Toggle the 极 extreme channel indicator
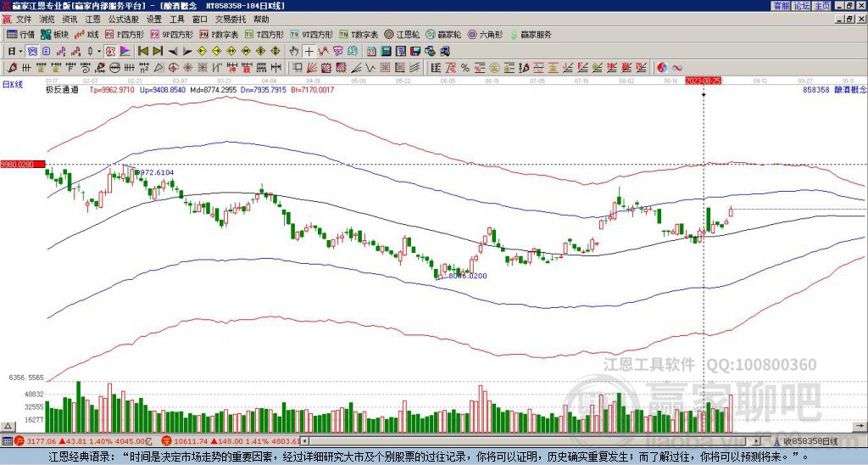Screen dimensions: 868x465 tap(110, 52)
